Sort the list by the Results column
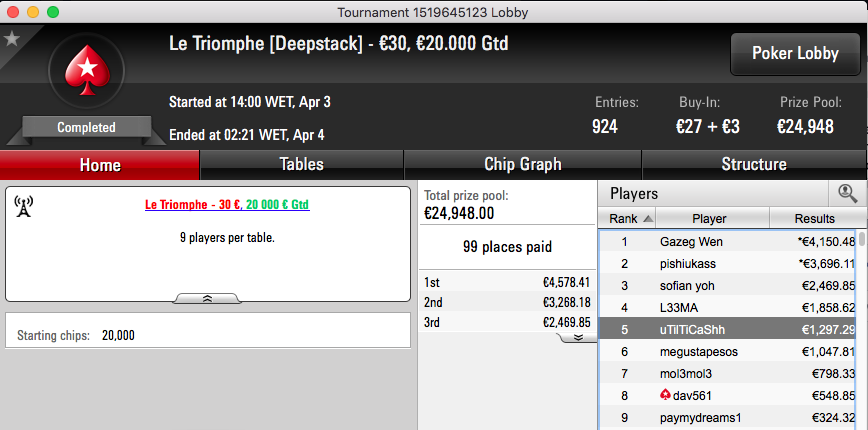 coord(814,219)
